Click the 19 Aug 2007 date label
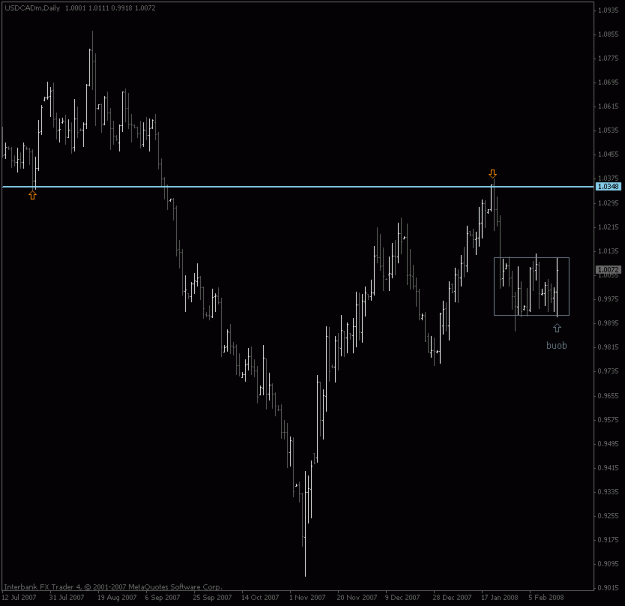 117,597
